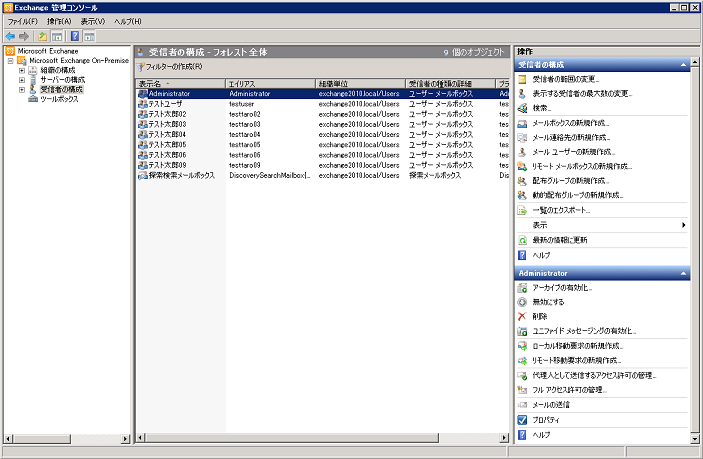Click the Forward arrow toolbar icon
Image resolution: width=703 pixels, height=459 pixels.
24,36
